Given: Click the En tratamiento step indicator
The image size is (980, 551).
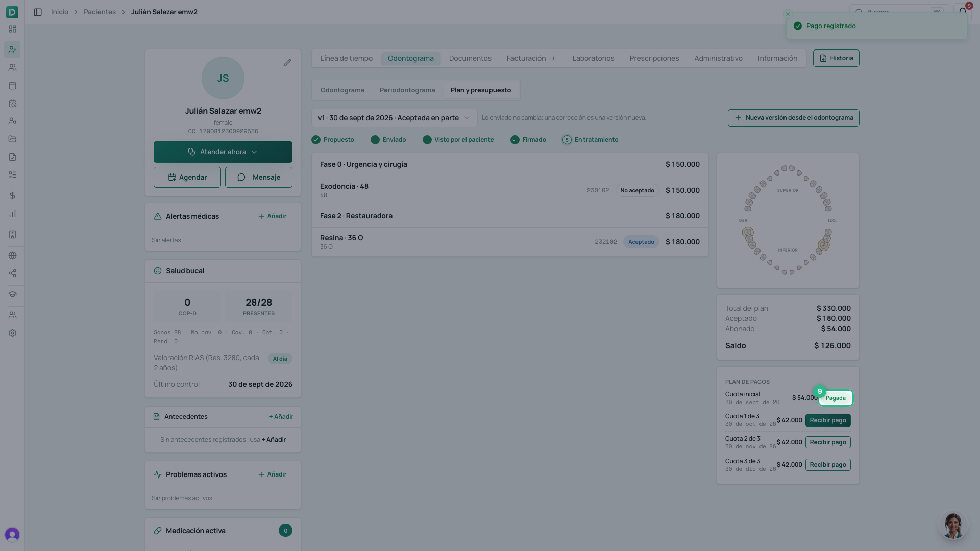Looking at the screenshot, I should (591, 140).
